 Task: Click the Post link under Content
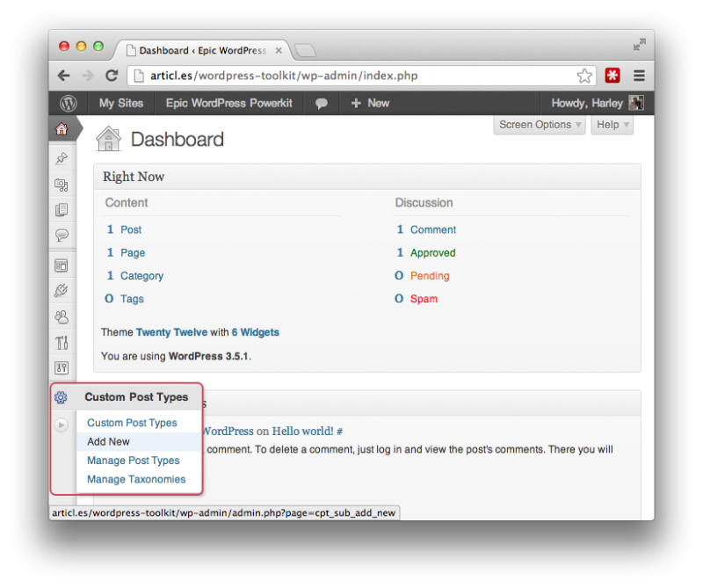131,229
